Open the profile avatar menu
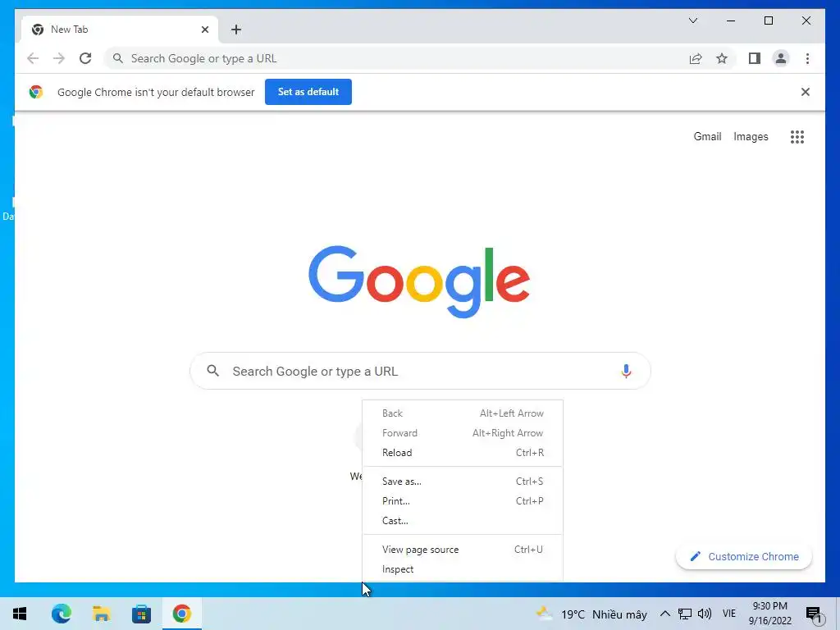 (x=781, y=58)
